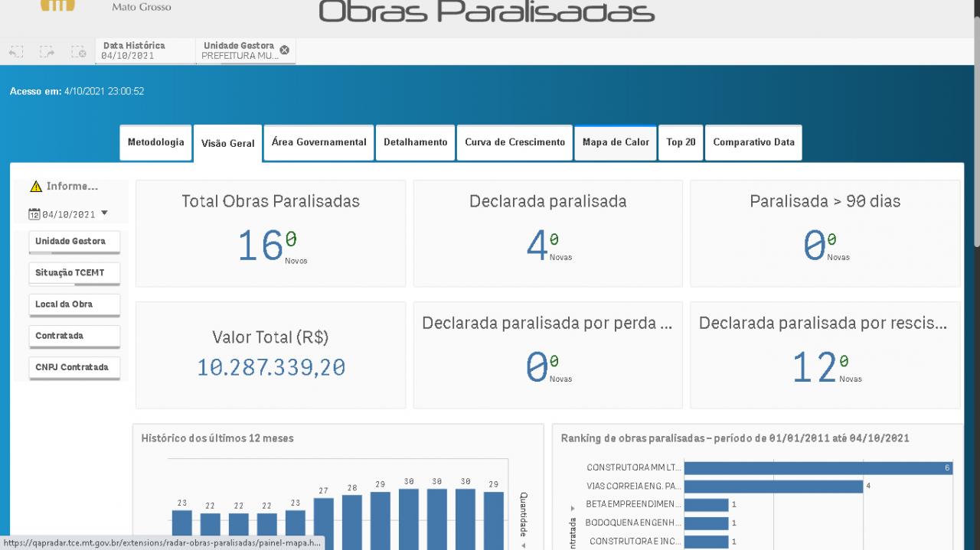Open the CNPJ Contratada filter

click(x=74, y=367)
